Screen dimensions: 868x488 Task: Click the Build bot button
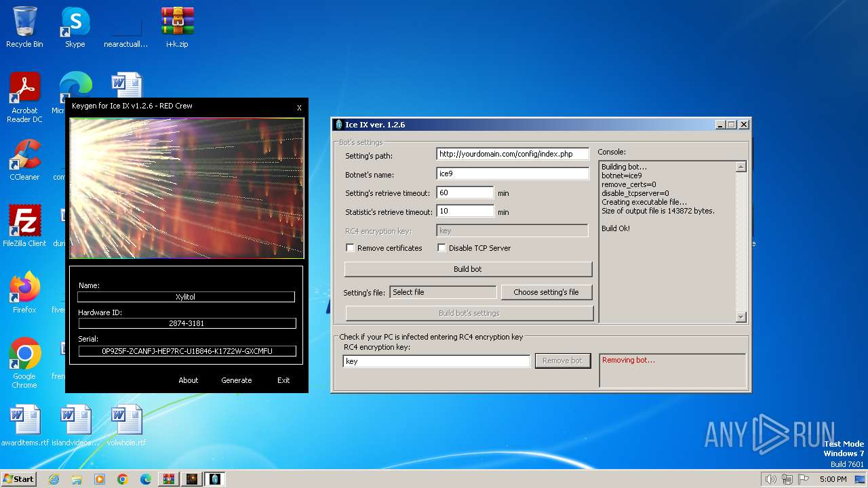click(x=468, y=269)
